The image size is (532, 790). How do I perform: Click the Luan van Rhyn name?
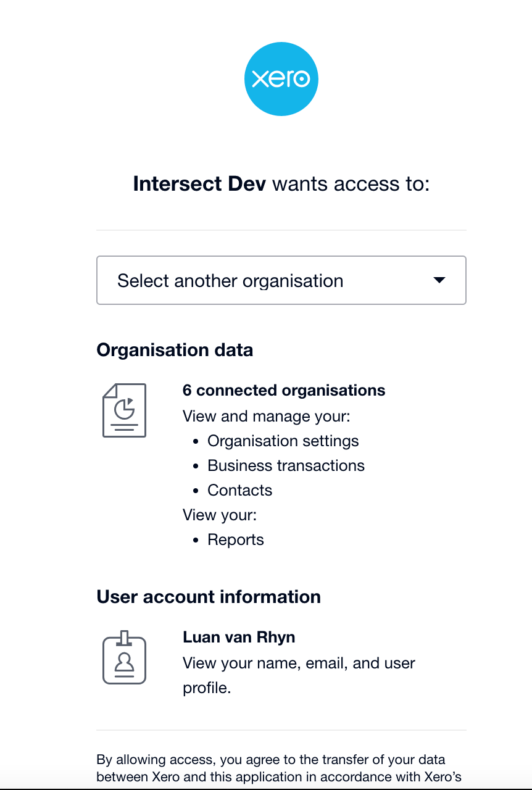[x=239, y=637]
